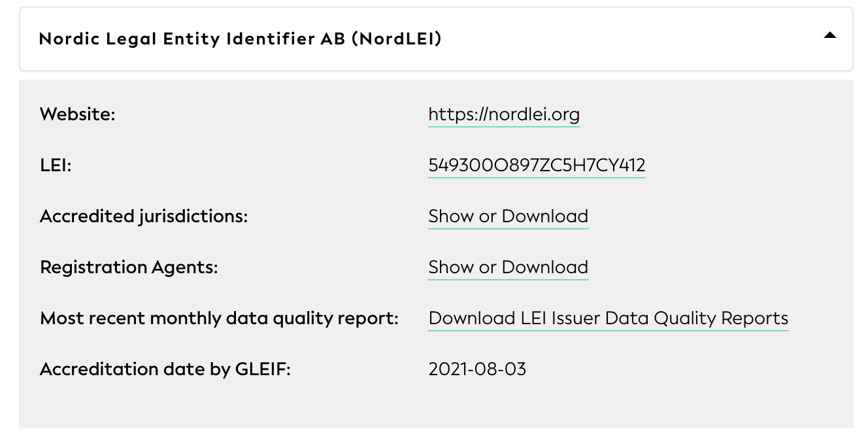The image size is (868, 434).
Task: Open the https://nordlei.org website link
Action: [x=504, y=114]
